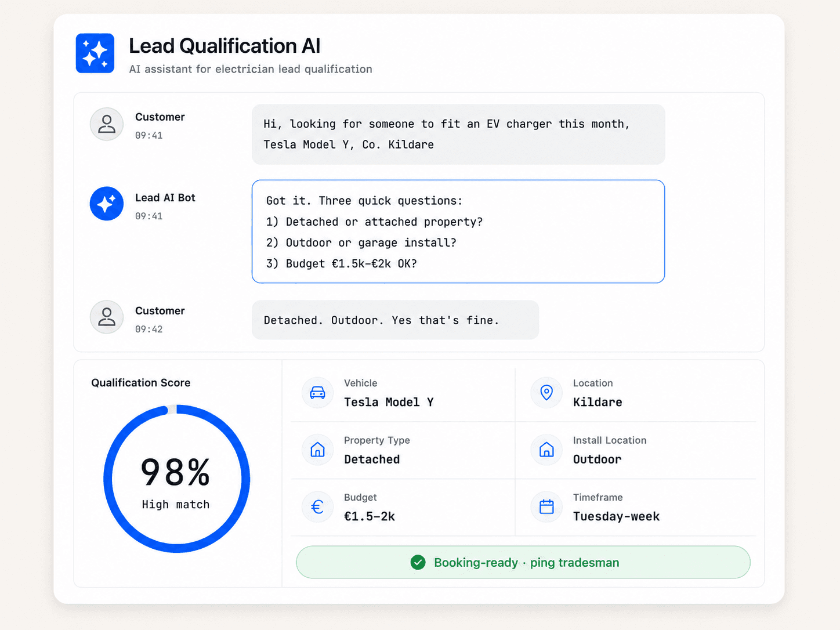Image resolution: width=840 pixels, height=630 pixels.
Task: Click the 'Lead AI Bot' sender name
Action: click(165, 198)
